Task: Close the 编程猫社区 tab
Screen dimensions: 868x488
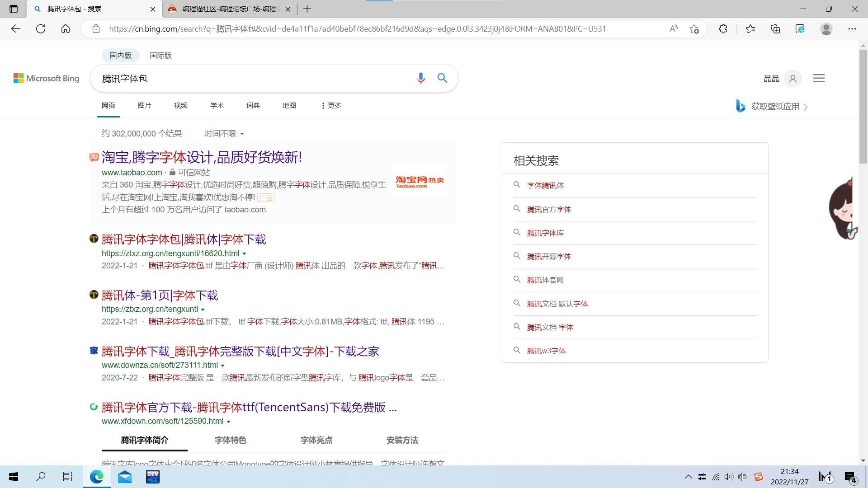Action: tap(288, 9)
